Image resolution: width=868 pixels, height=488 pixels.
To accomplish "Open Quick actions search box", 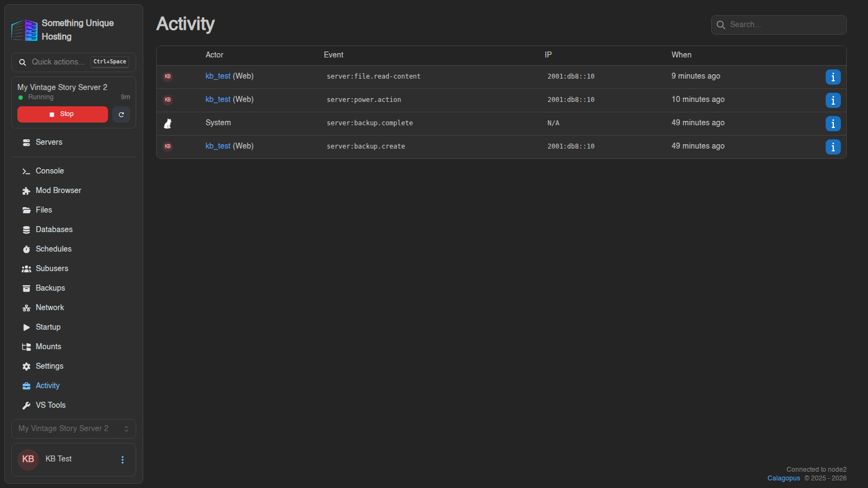I will 74,62.
